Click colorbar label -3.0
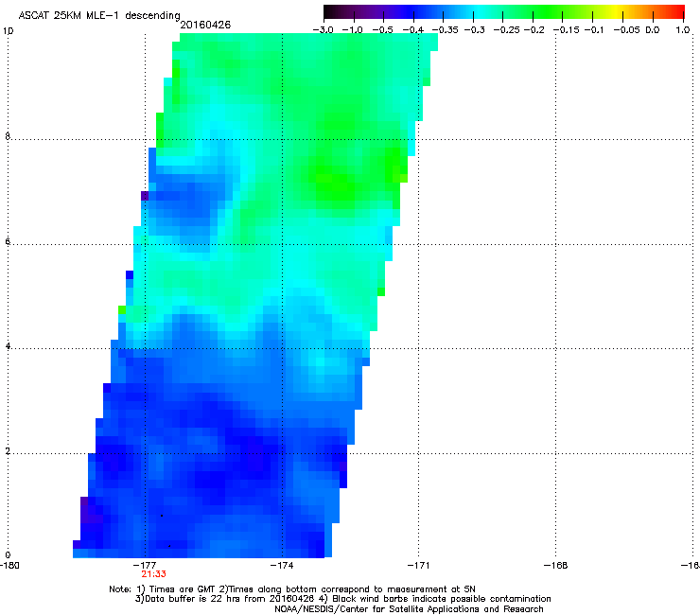 323,30
